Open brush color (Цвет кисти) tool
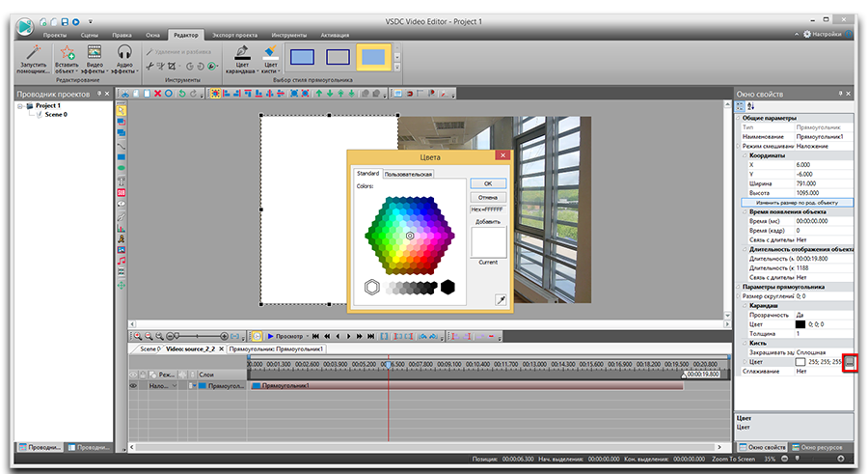The height and width of the screenshot is (474, 868). tap(270, 59)
